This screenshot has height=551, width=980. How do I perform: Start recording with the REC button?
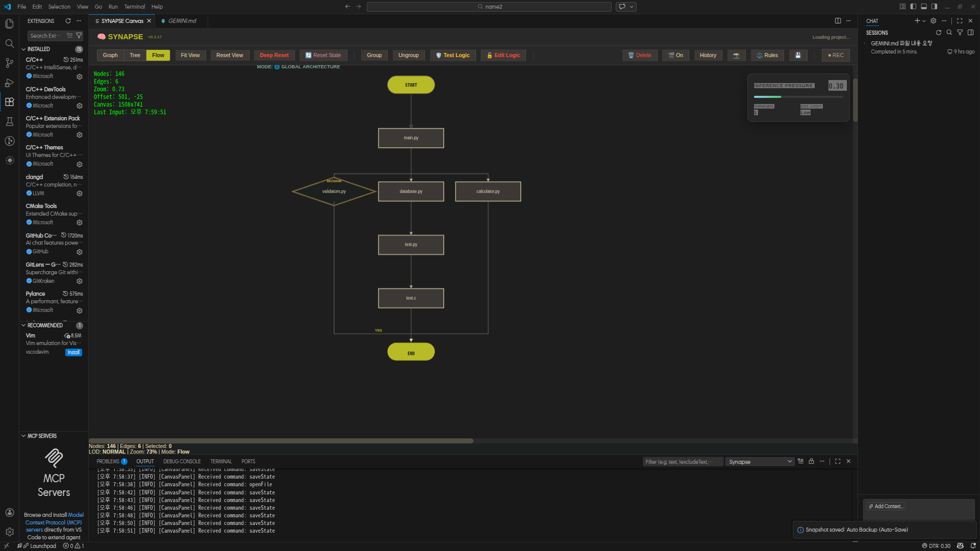[x=835, y=55]
